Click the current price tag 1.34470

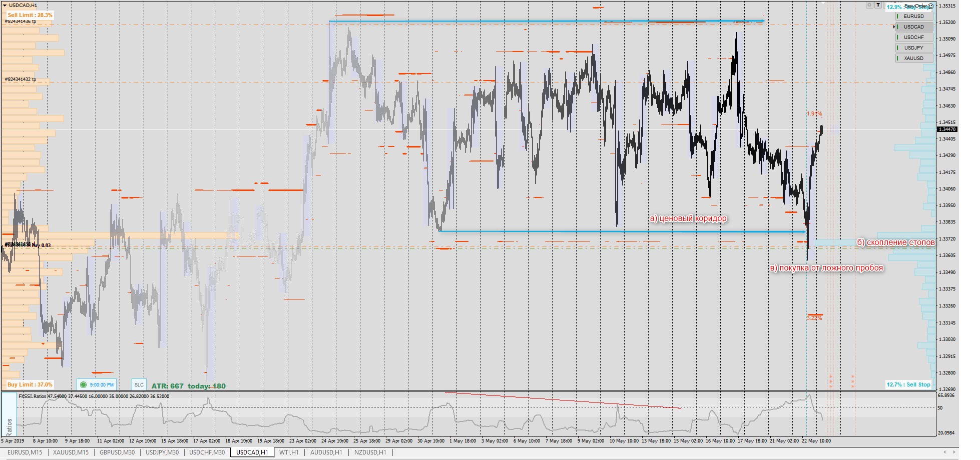(947, 129)
